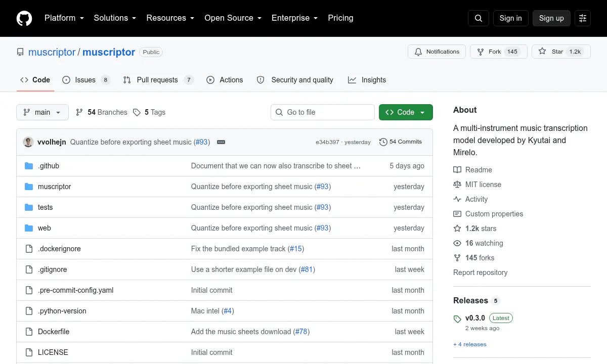Click the Sign in button
This screenshot has height=364, width=607.
(x=510, y=18)
